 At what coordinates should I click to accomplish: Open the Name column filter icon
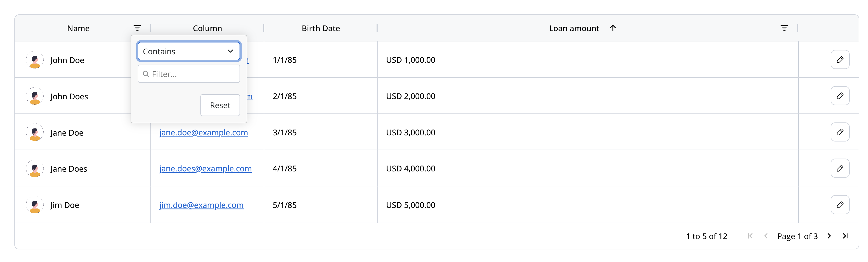[137, 28]
